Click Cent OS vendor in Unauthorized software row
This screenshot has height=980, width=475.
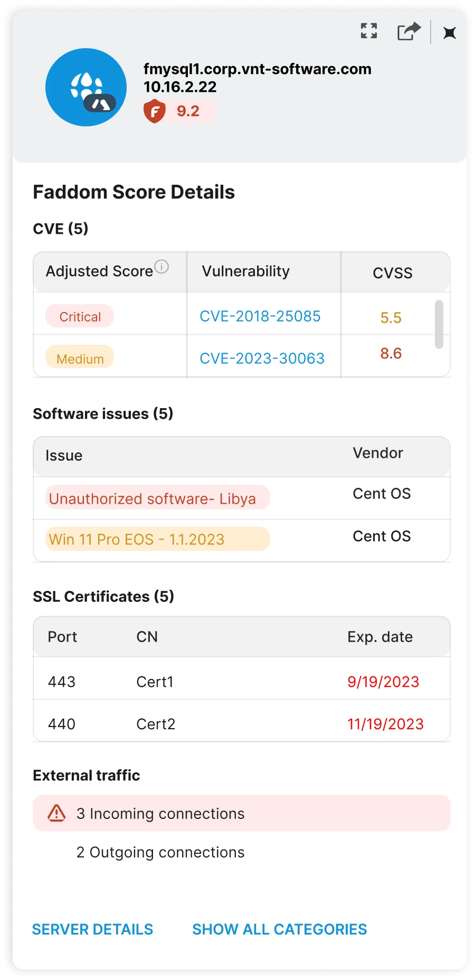(x=382, y=494)
